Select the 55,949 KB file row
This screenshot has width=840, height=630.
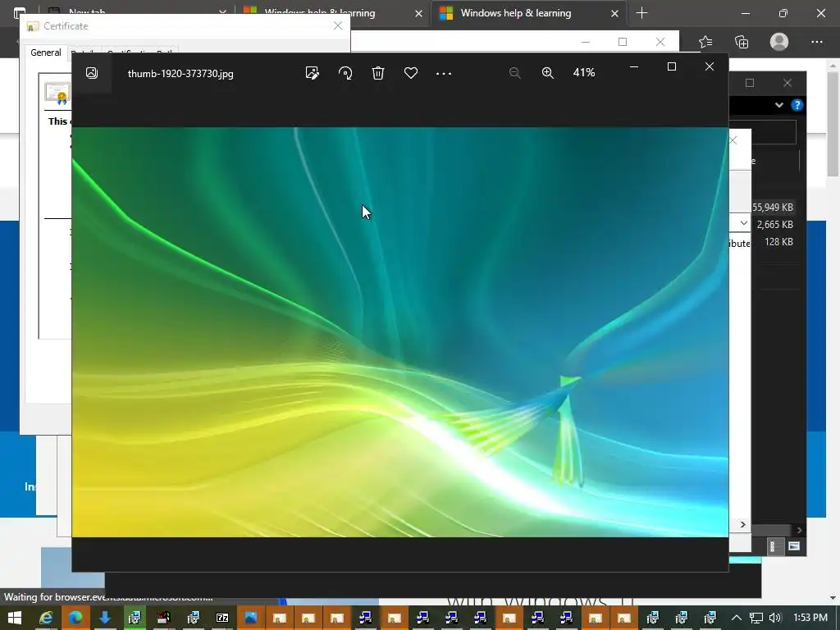(772, 208)
